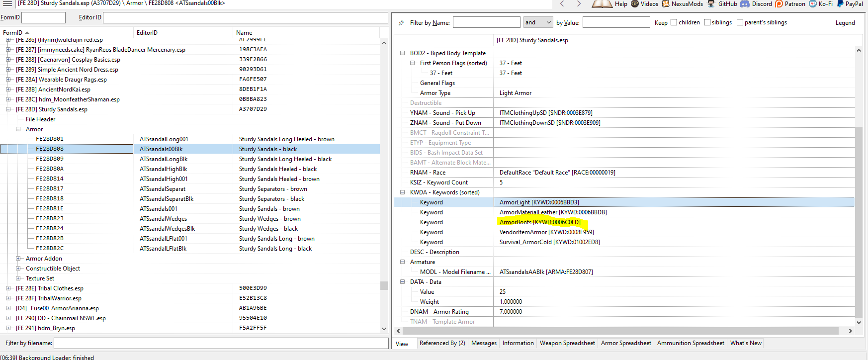Focus the Filter by Name field
Image resolution: width=868 pixels, height=360 pixels.
pos(486,22)
